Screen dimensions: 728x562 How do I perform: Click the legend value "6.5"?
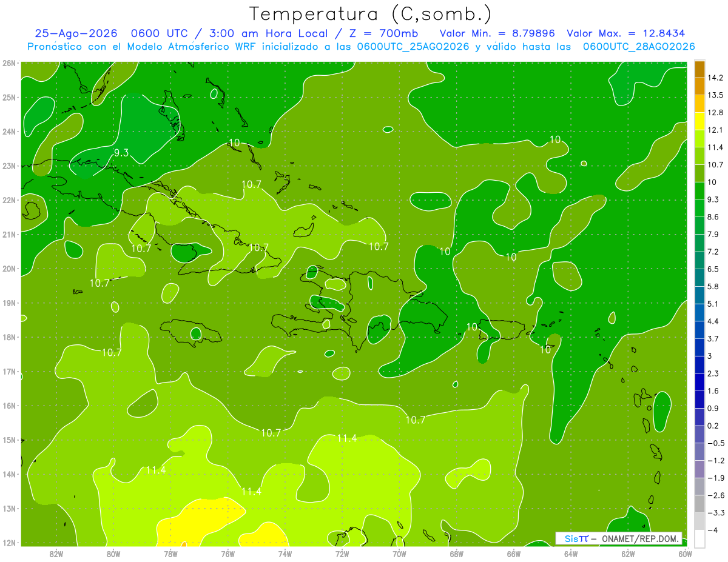click(x=713, y=269)
